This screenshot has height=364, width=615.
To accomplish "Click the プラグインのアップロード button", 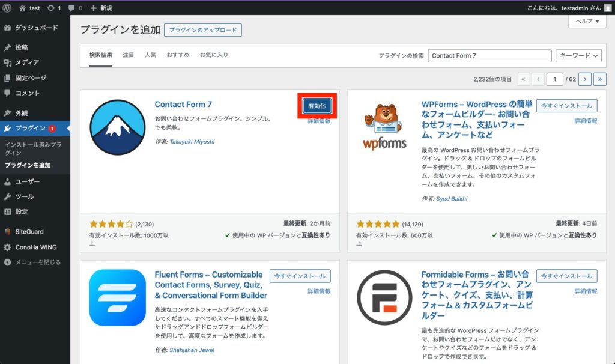I will pyautogui.click(x=203, y=30).
